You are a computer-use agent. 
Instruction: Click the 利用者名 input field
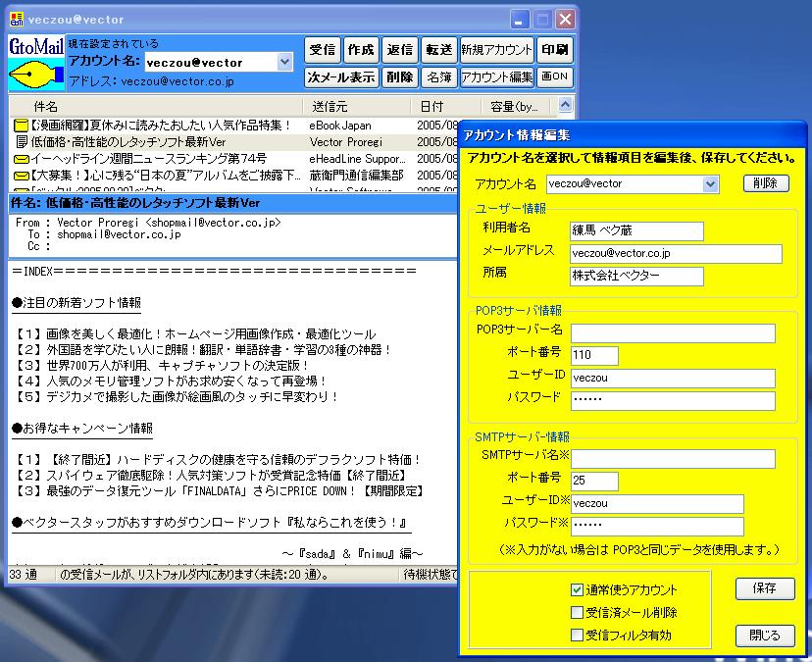(x=636, y=231)
